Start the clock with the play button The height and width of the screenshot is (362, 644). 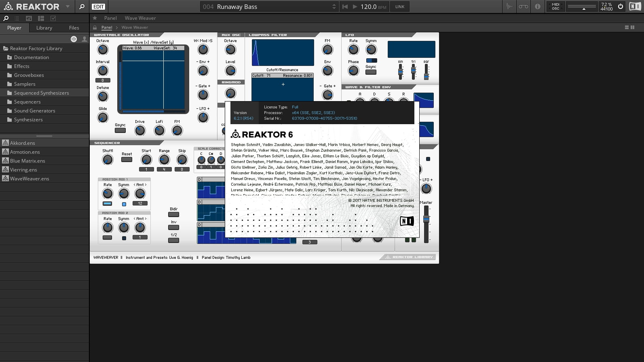click(355, 6)
